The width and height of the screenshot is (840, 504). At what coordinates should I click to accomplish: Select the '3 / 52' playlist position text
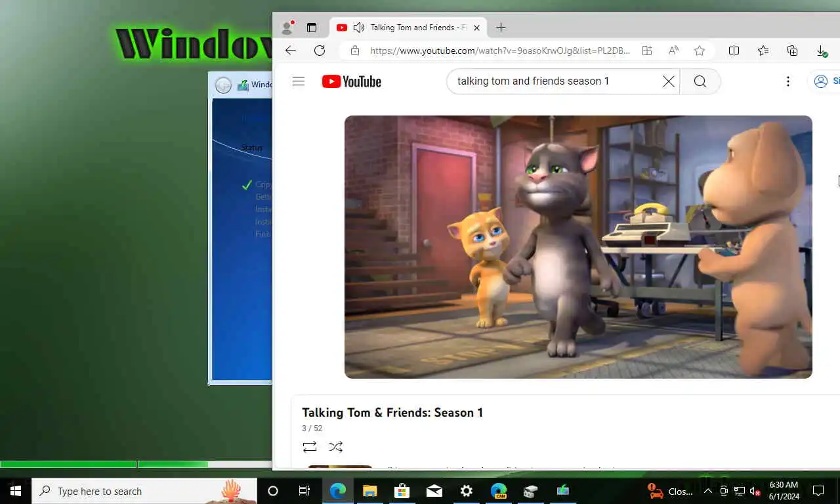(312, 429)
